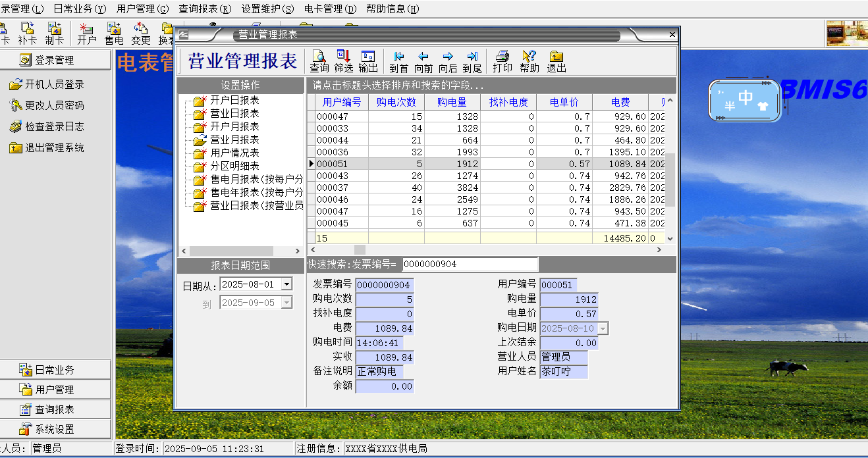The width and height of the screenshot is (868, 458).
Task: Click 更改人员密码 in the sidebar
Action: (55, 105)
